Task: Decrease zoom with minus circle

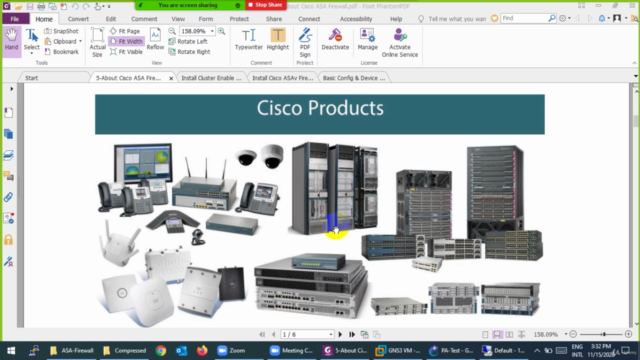Action: (x=573, y=334)
